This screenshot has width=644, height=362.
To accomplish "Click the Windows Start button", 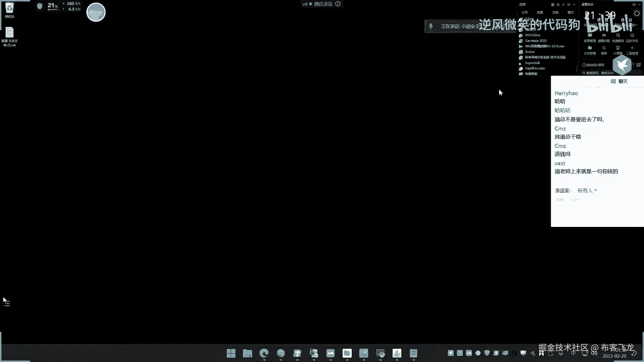I will tap(231, 353).
